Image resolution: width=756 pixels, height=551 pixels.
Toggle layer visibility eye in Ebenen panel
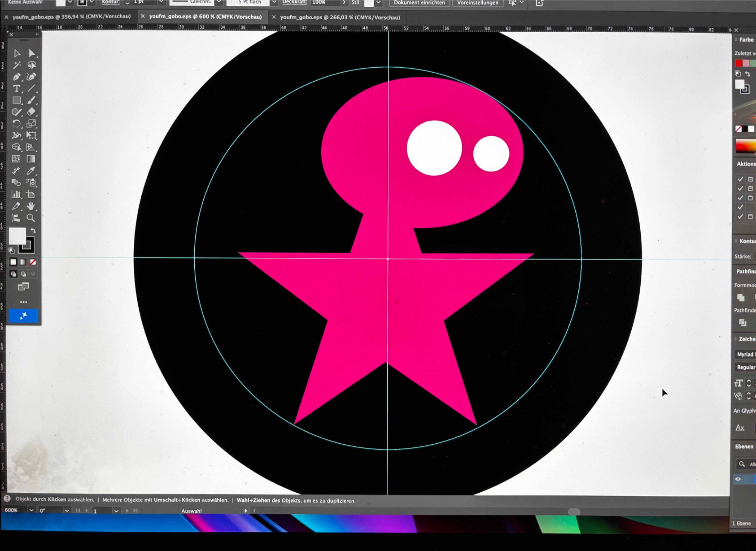tap(738, 479)
